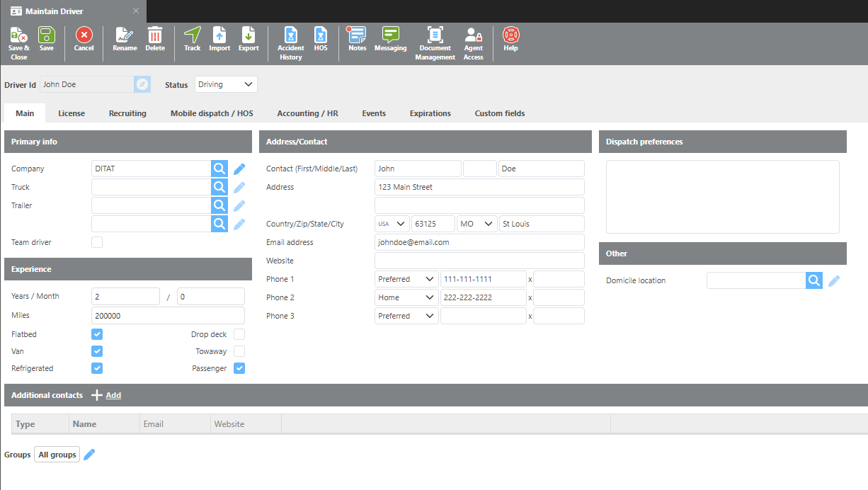Check the Towaway checkbox
Screen dimensions: 868x490
239,351
